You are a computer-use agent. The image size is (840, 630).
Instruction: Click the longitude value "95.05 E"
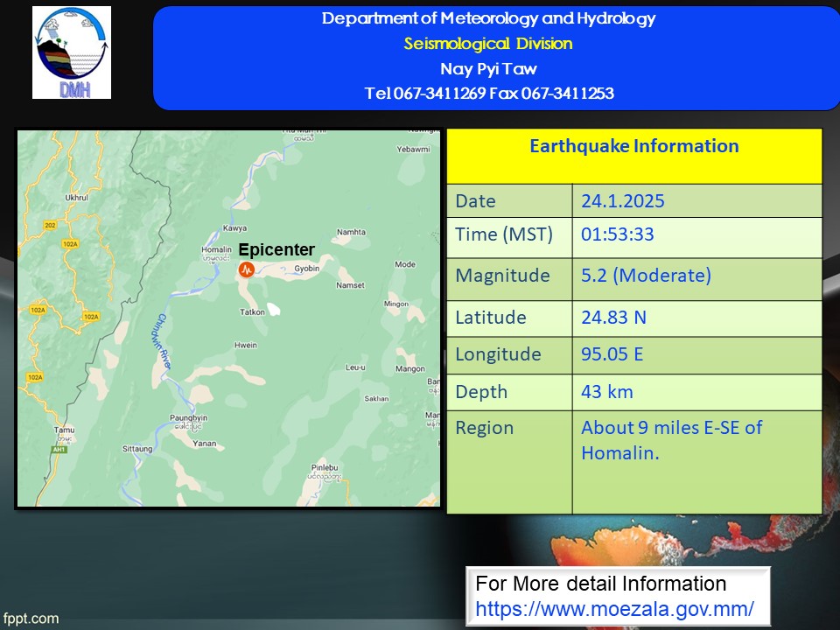612,354
